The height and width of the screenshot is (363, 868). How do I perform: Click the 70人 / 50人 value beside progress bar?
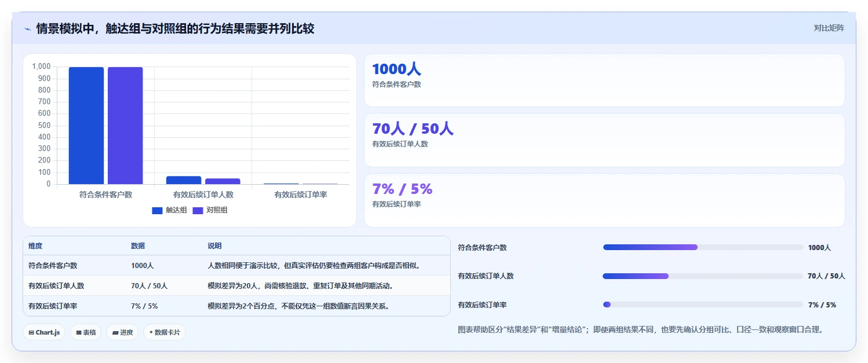point(826,276)
